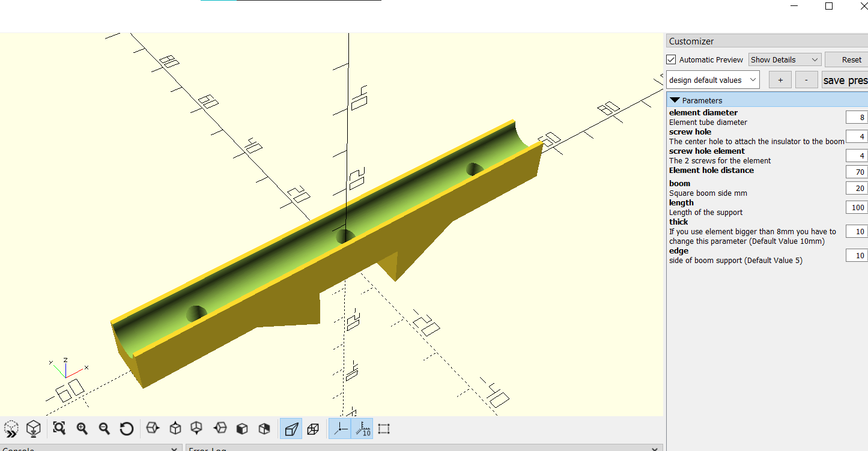Zoom out using the toolbar magnifier
Screen dimensions: 868x451
104,429
